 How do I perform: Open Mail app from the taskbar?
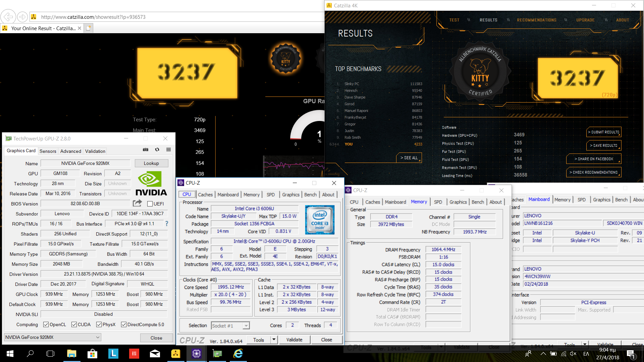(155, 353)
